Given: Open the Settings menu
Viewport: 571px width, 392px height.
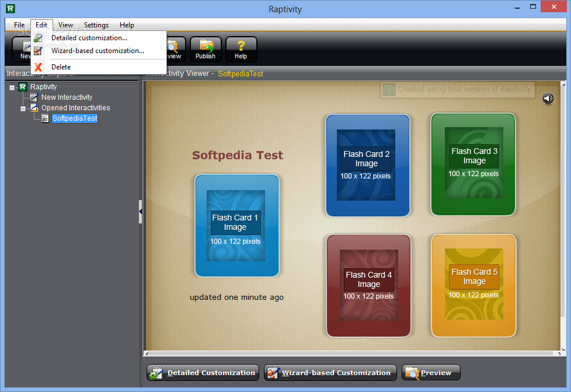Looking at the screenshot, I should point(96,24).
